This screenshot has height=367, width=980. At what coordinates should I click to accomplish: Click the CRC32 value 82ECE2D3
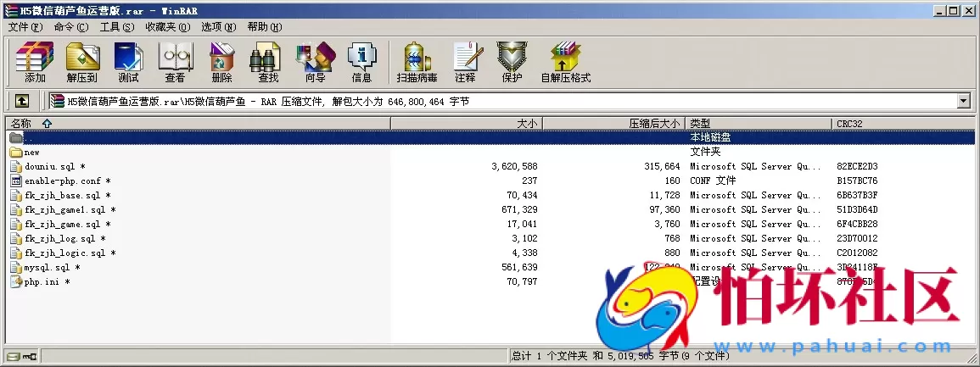(x=857, y=167)
